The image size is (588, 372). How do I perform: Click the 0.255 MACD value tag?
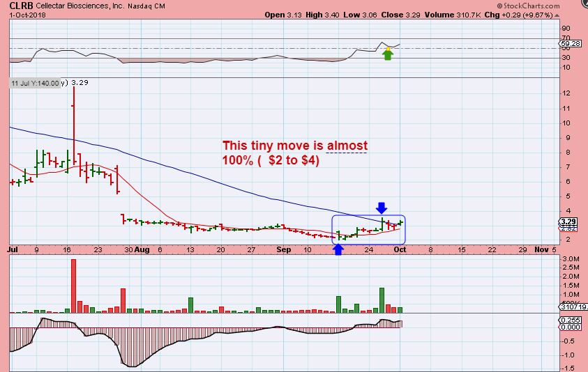click(570, 320)
